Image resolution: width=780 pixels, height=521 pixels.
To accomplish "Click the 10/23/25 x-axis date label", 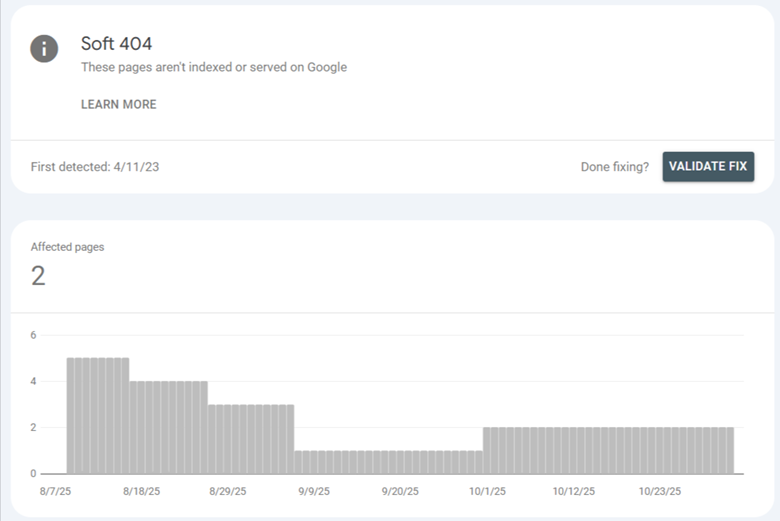I will pos(660,492).
